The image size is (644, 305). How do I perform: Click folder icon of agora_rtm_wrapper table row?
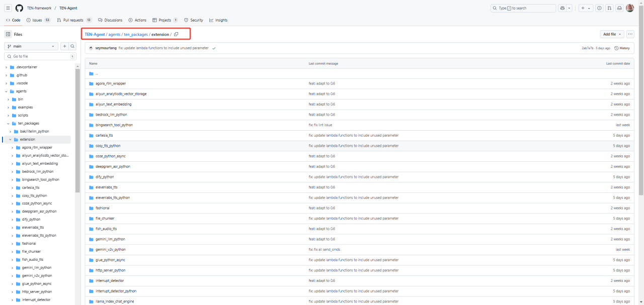pos(92,83)
